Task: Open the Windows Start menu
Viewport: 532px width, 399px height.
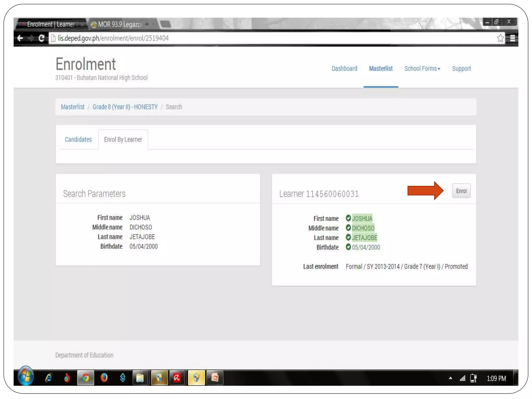Action: [x=25, y=377]
